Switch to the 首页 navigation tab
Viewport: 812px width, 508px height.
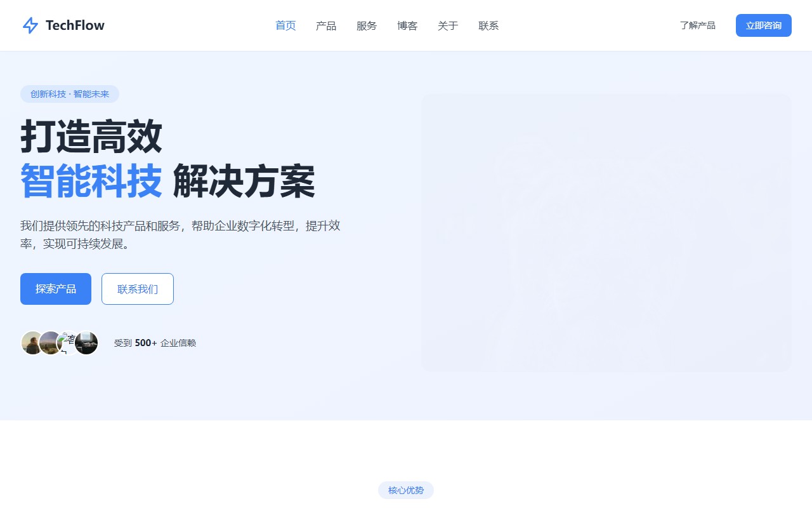coord(285,25)
